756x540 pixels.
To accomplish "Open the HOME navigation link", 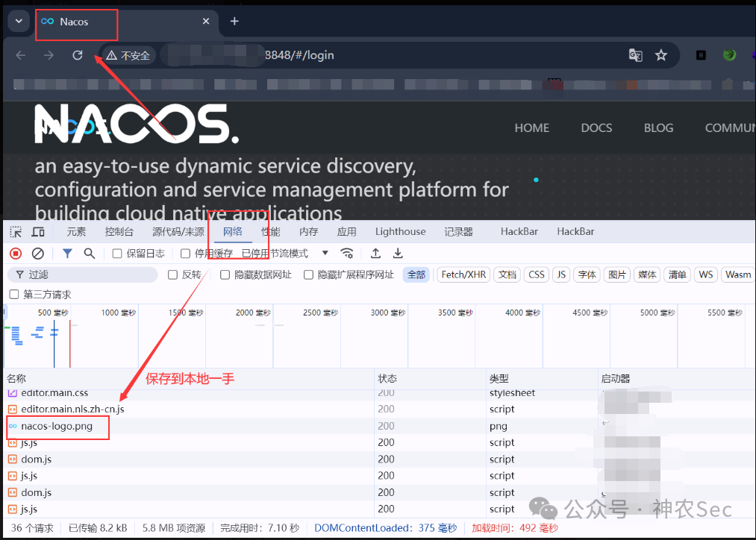I will click(532, 128).
